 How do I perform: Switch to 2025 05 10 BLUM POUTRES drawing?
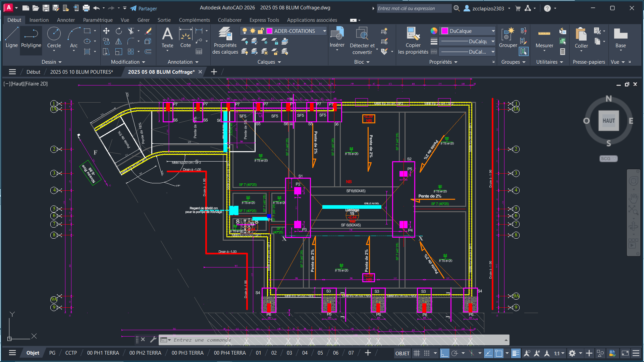(82, 72)
